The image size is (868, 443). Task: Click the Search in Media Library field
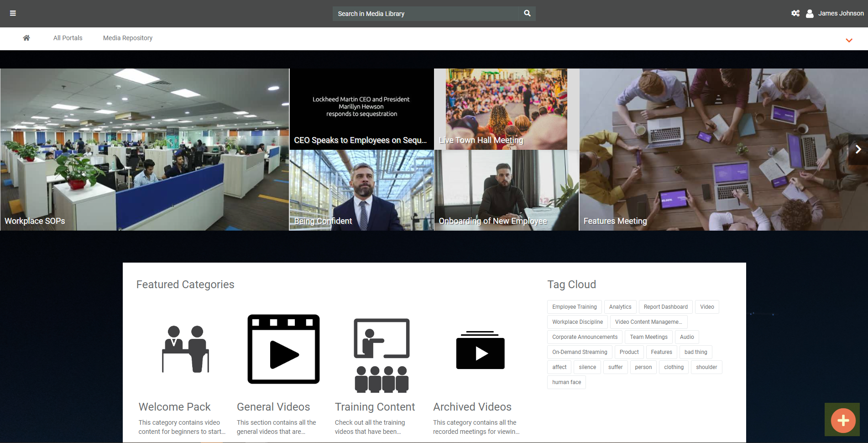click(425, 14)
